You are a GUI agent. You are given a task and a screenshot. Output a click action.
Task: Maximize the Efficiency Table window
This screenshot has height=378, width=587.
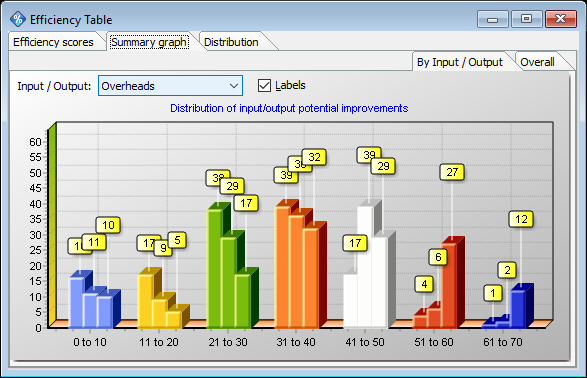(x=526, y=19)
